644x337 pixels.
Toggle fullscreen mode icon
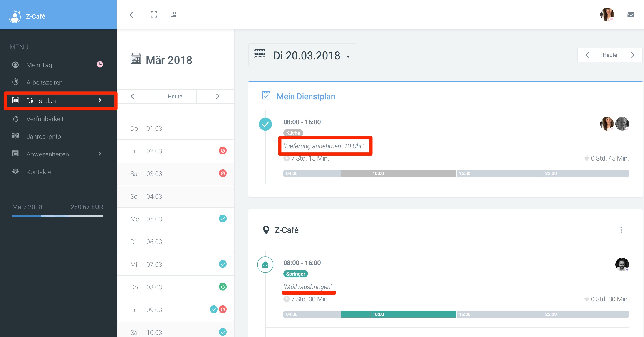(x=154, y=15)
